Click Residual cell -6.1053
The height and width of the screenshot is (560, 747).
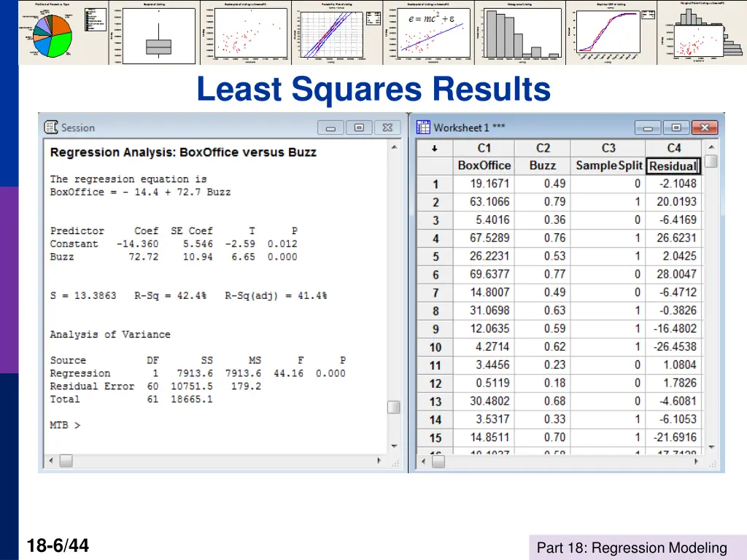tap(673, 419)
